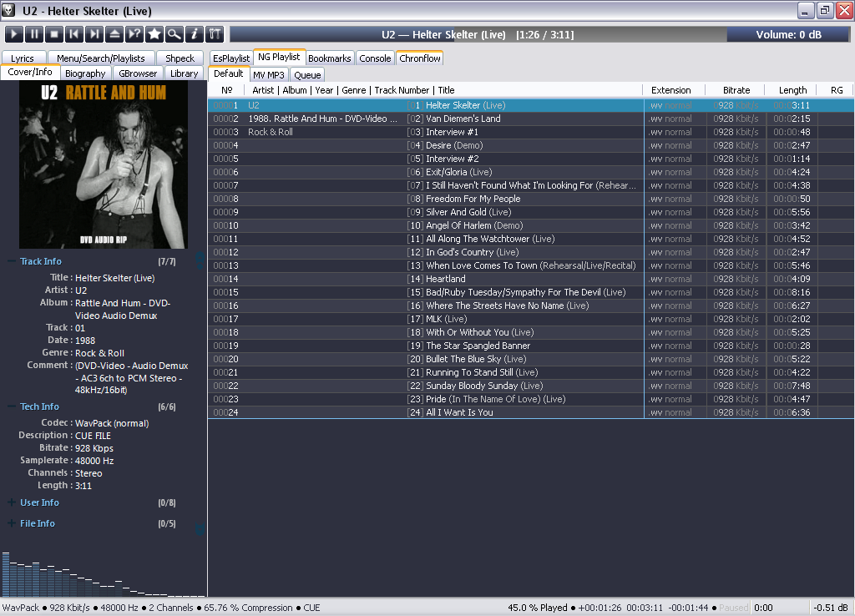
Task: Click the WavPack codec status bar text
Action: (x=21, y=608)
